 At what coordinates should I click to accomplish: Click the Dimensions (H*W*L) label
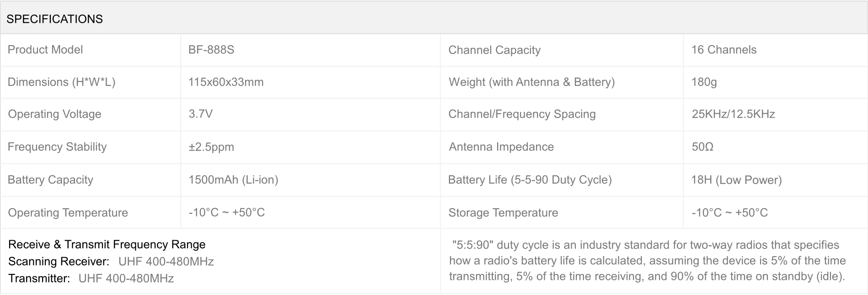point(61,82)
